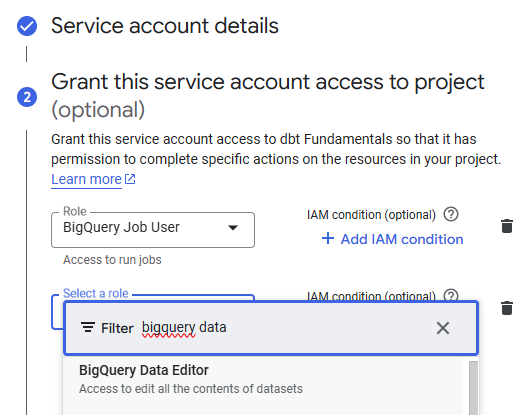Click the Grant this service account access heading
Screen dimensions: 530x415
268,96
